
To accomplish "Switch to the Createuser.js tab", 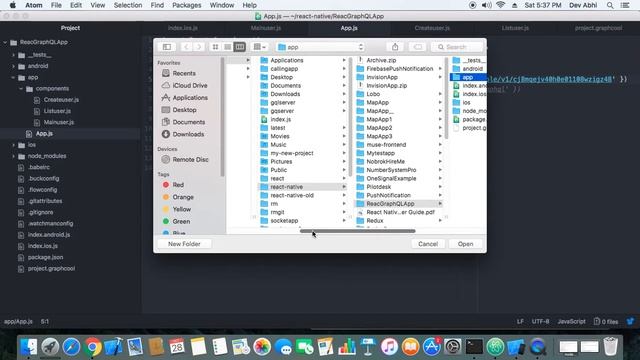I will tap(432, 28).
